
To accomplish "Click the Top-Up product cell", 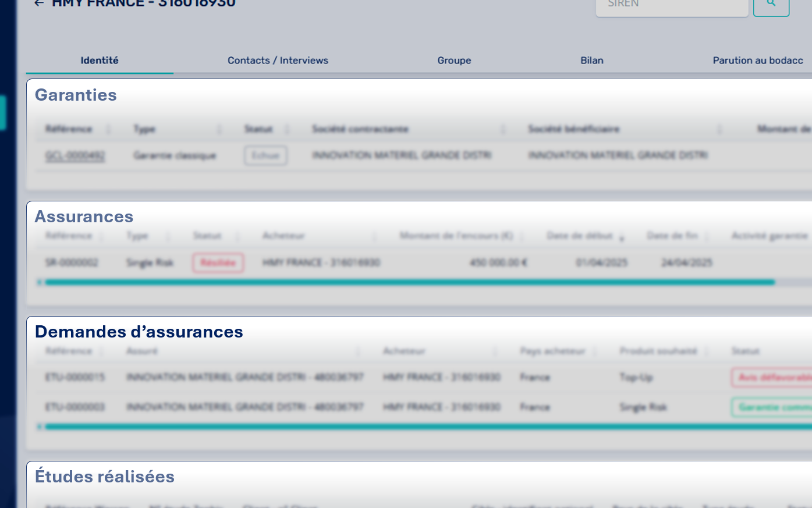I will click(636, 377).
